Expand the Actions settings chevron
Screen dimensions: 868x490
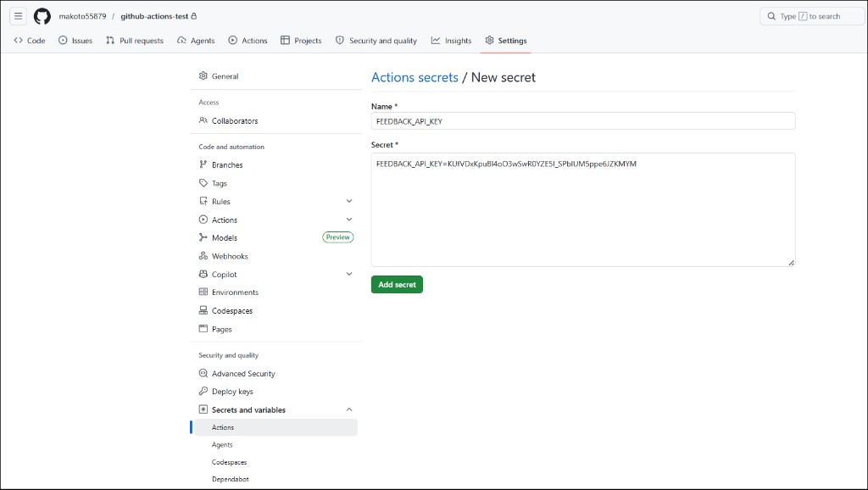(x=349, y=220)
